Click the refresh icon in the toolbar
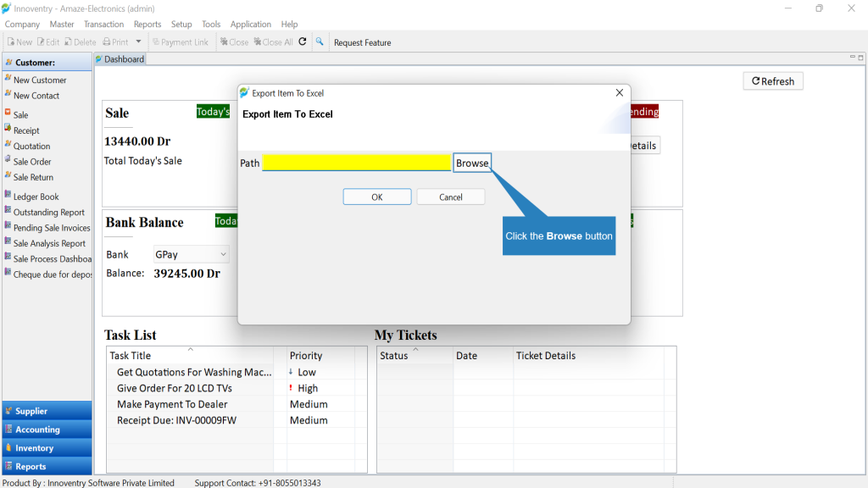This screenshot has width=868, height=488. (303, 42)
